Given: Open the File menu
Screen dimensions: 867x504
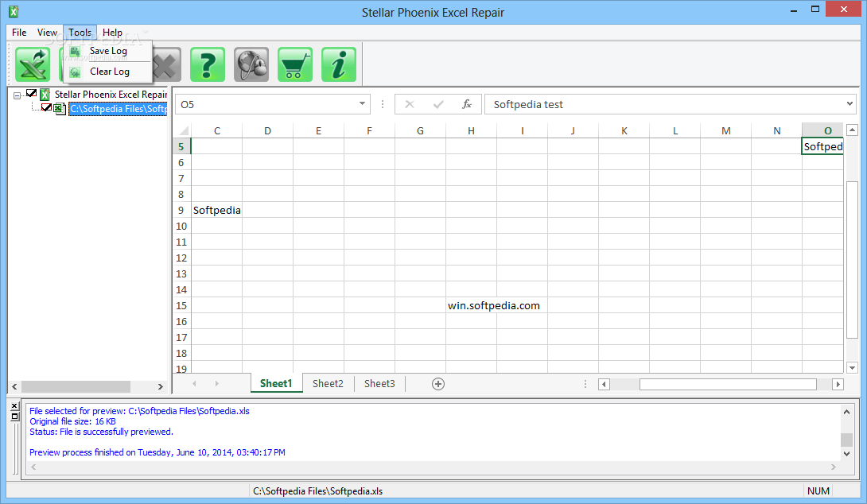Looking at the screenshot, I should point(19,33).
